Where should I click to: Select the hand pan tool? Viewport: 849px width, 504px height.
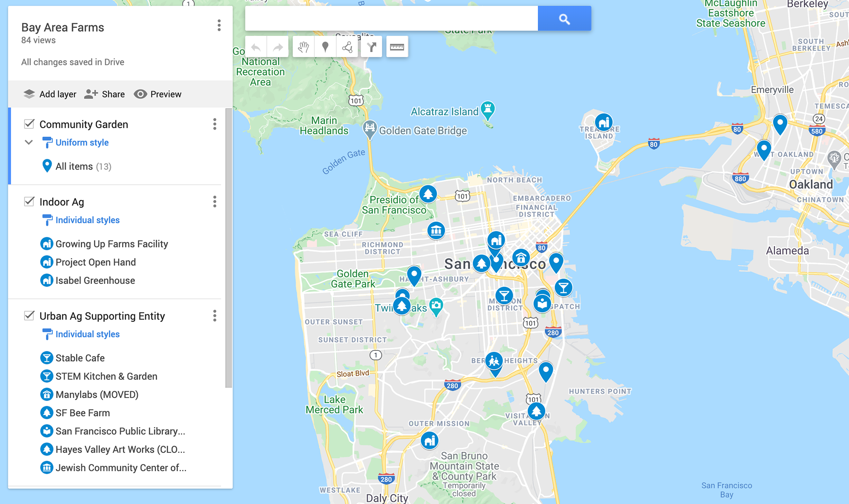(x=303, y=47)
